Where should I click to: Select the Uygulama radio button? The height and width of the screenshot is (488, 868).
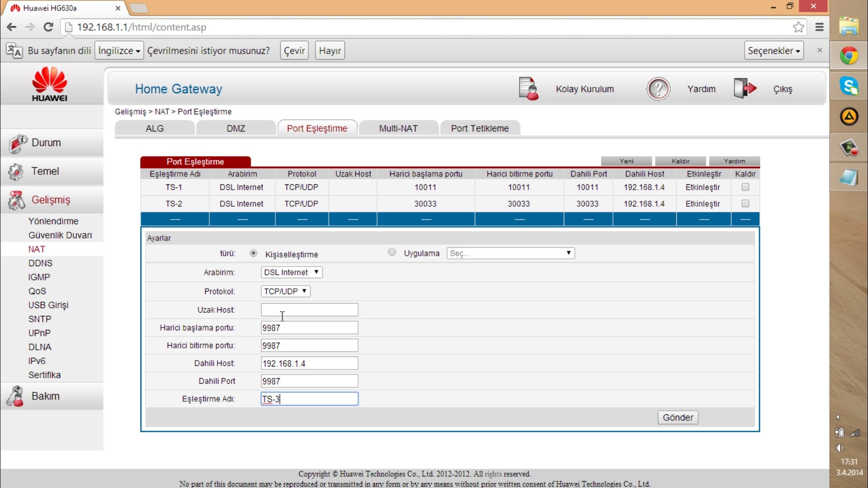click(392, 252)
